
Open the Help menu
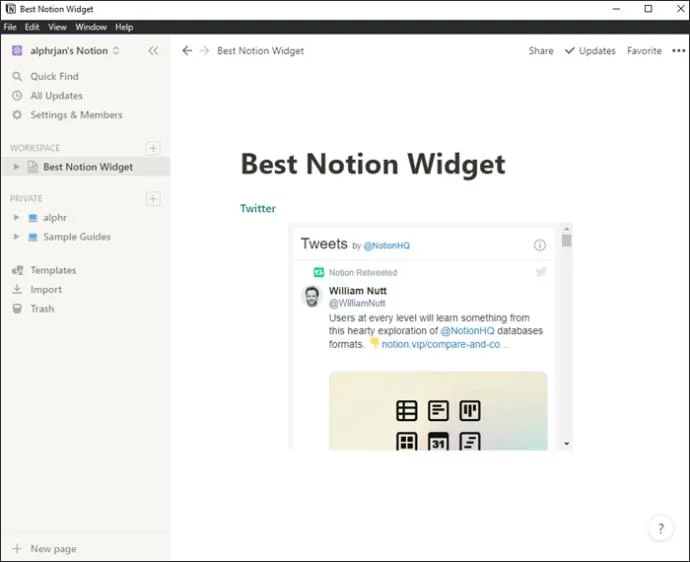point(124,27)
